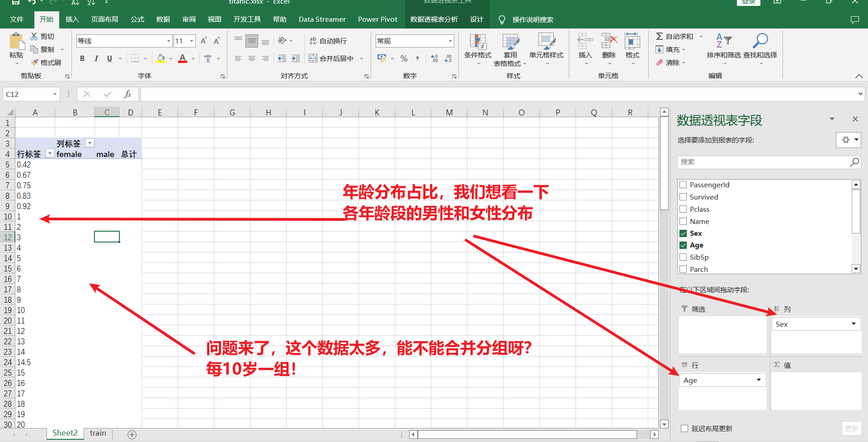This screenshot has width=868, height=442.
Task: Add a new sheet with plus icon
Action: tap(132, 435)
